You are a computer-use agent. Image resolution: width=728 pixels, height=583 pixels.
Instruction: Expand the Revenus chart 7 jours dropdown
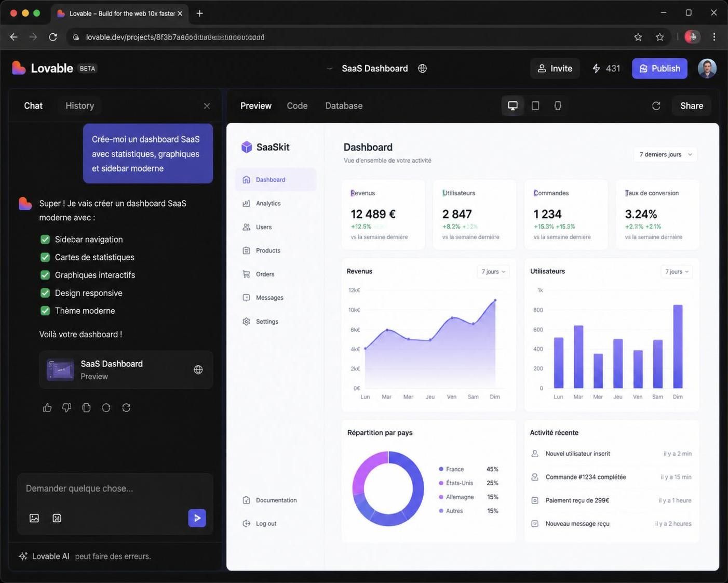coord(493,272)
